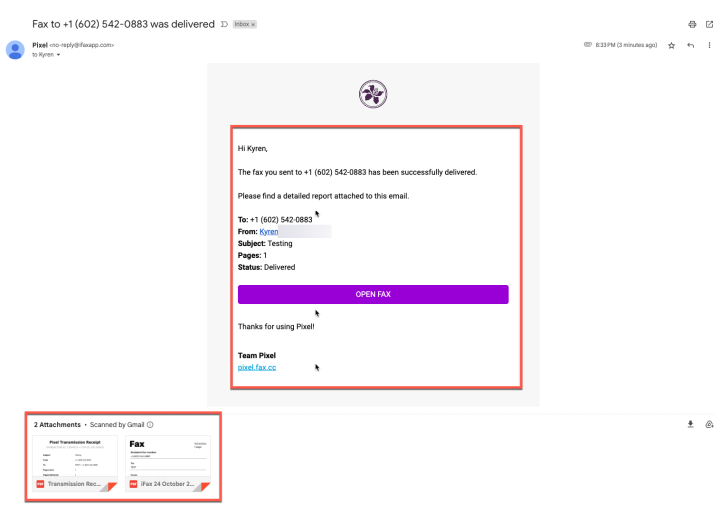Remove the Inbox label with its x
Viewport: 720px width, 523px height.
point(253,25)
